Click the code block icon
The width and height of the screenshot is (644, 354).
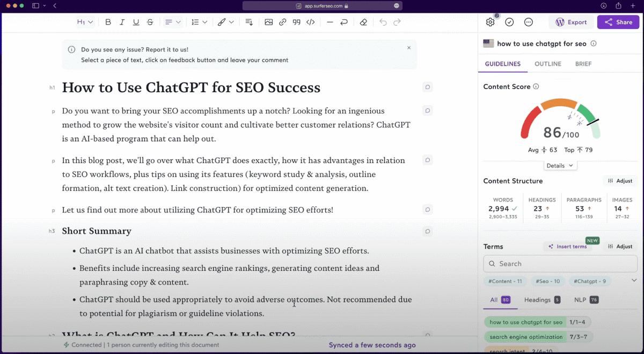pos(310,22)
